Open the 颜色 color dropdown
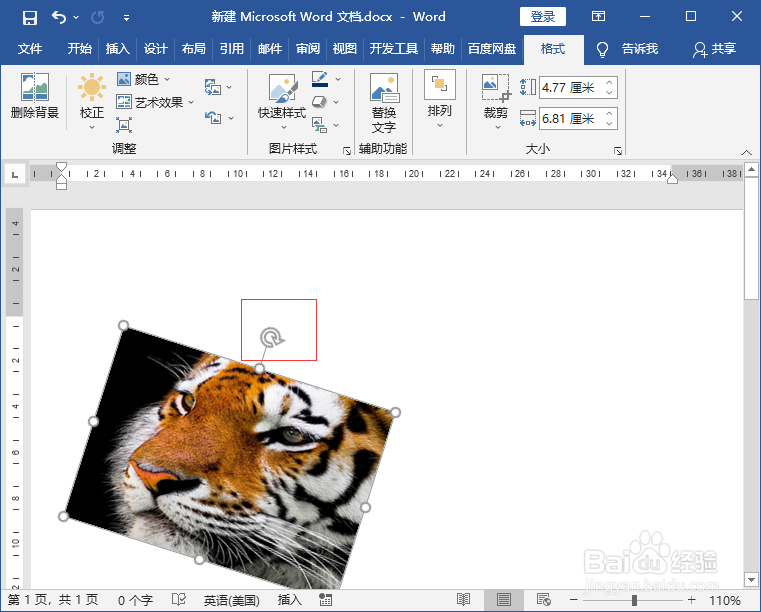Viewport: 761px width, 612px height. coord(143,79)
